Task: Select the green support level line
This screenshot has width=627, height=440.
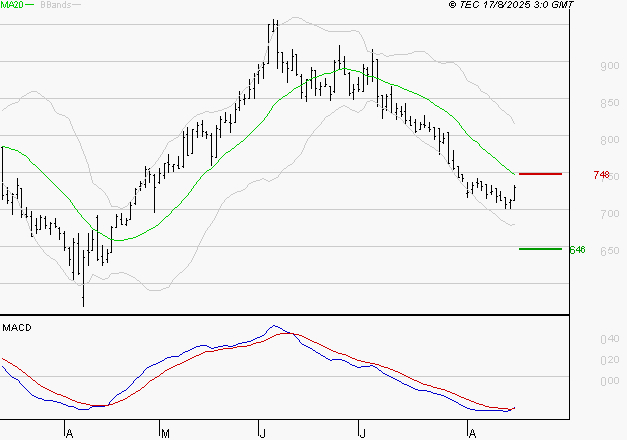Action: point(540,248)
